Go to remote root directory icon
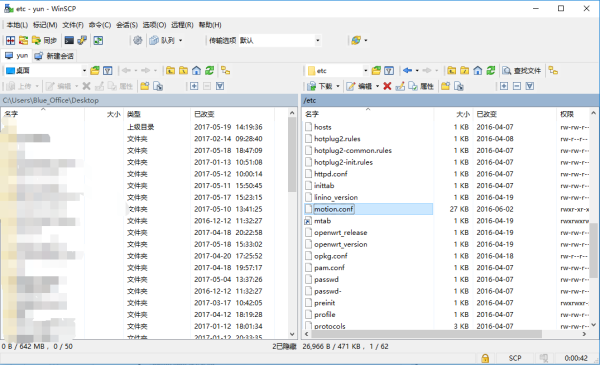 (465, 70)
